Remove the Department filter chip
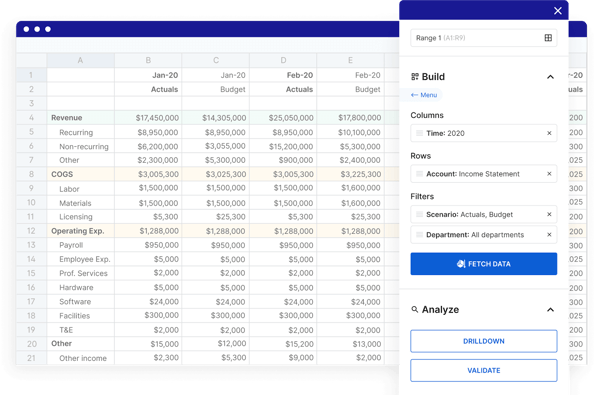This screenshot has height=395, width=600. click(x=549, y=235)
